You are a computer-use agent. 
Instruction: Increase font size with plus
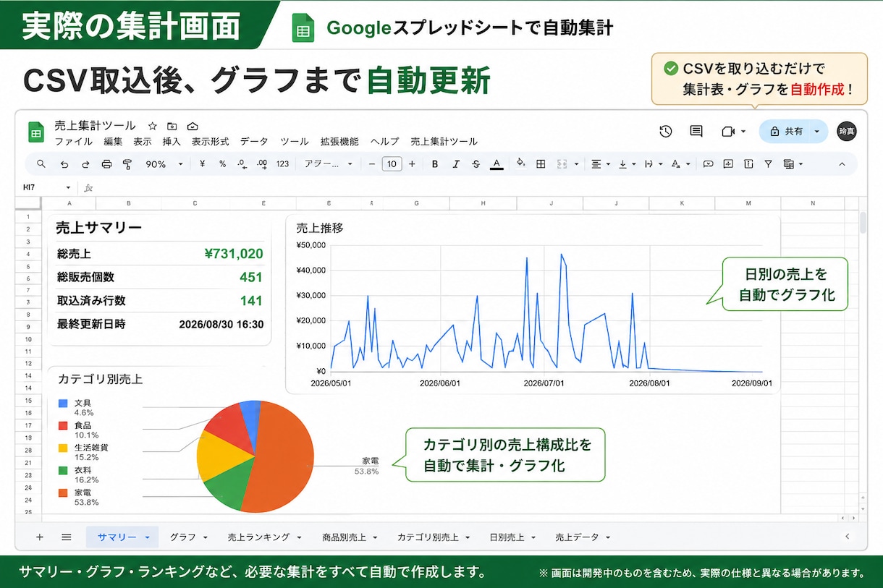point(412,164)
